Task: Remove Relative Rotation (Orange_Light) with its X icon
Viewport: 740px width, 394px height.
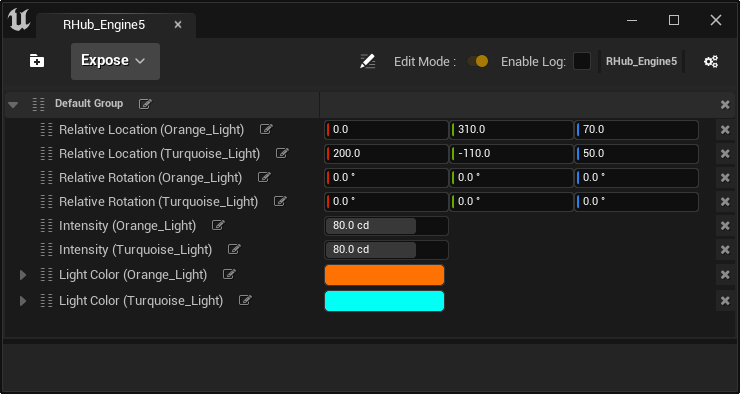Action: (725, 178)
